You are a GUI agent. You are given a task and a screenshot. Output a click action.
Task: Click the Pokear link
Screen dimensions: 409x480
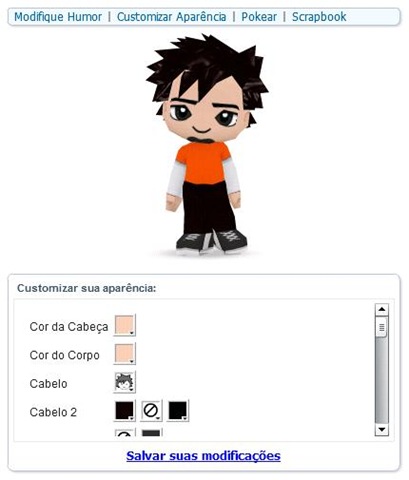click(259, 17)
